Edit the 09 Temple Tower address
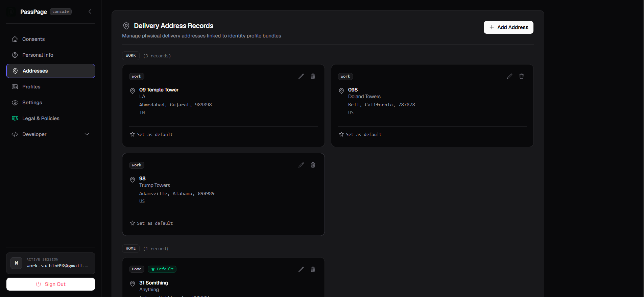 tap(301, 76)
